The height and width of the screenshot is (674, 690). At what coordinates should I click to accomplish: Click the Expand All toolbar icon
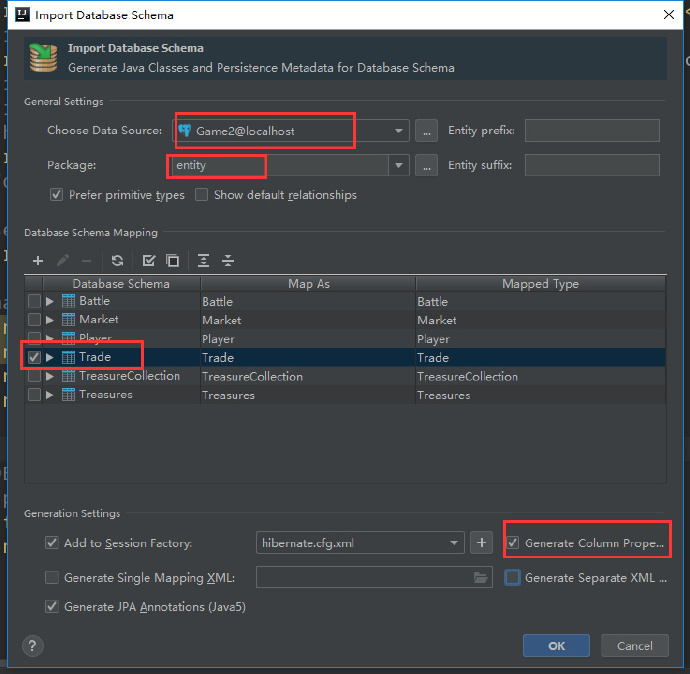pyautogui.click(x=204, y=261)
